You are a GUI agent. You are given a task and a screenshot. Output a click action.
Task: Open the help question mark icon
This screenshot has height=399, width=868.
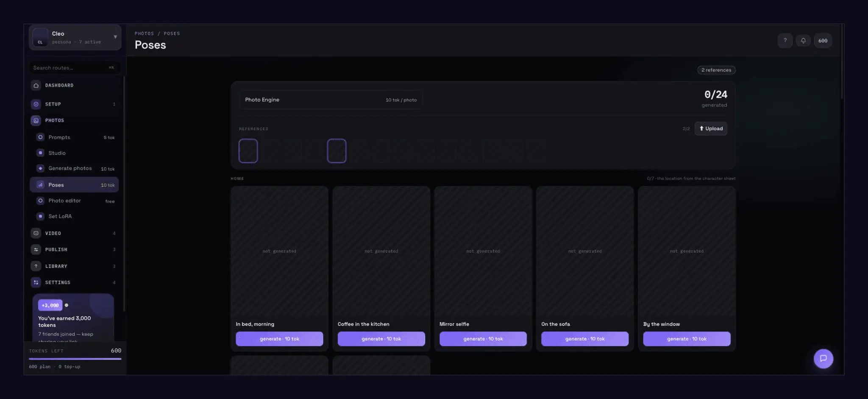pos(785,41)
